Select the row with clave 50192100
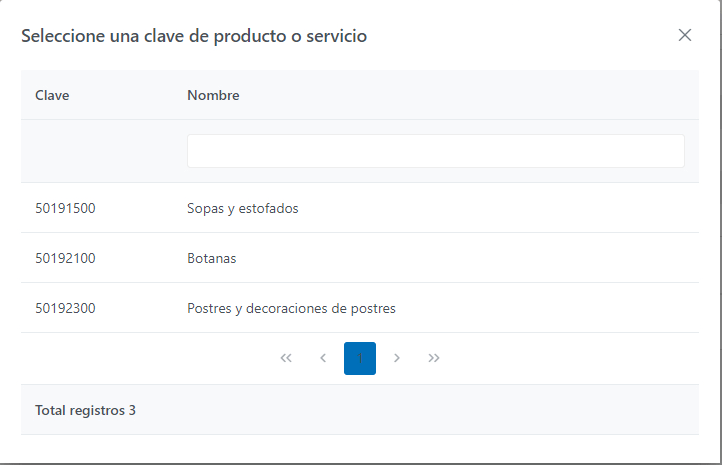 [x=65, y=258]
